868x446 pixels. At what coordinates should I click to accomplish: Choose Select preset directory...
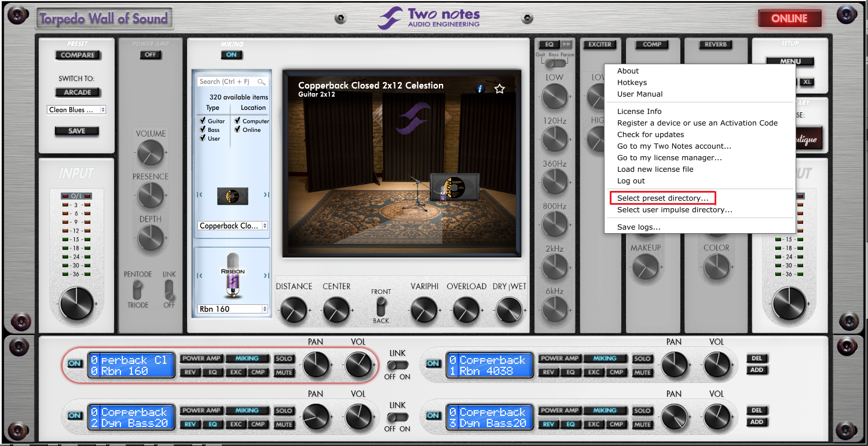(662, 198)
